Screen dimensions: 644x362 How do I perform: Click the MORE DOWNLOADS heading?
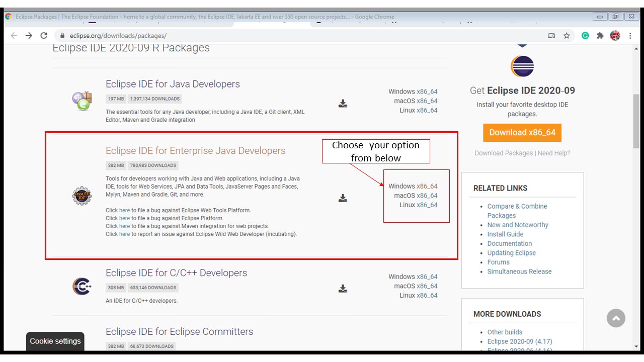[x=507, y=314]
